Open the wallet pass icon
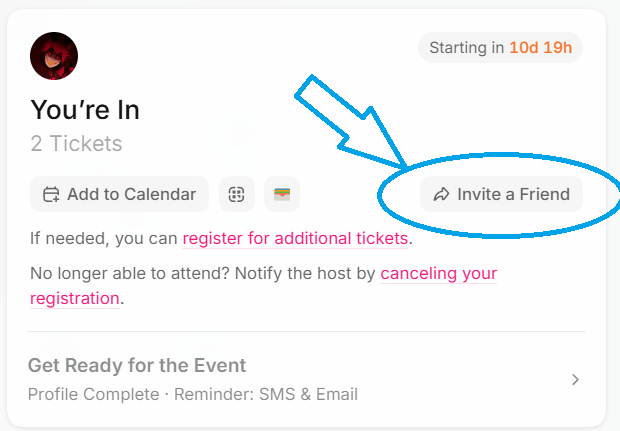Screen dimensions: 620x431 [282, 195]
